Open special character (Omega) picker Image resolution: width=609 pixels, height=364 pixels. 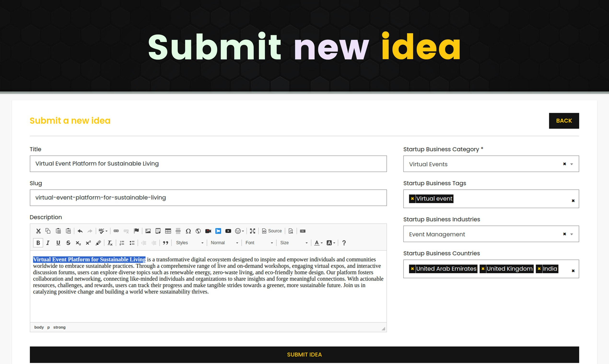(x=188, y=231)
